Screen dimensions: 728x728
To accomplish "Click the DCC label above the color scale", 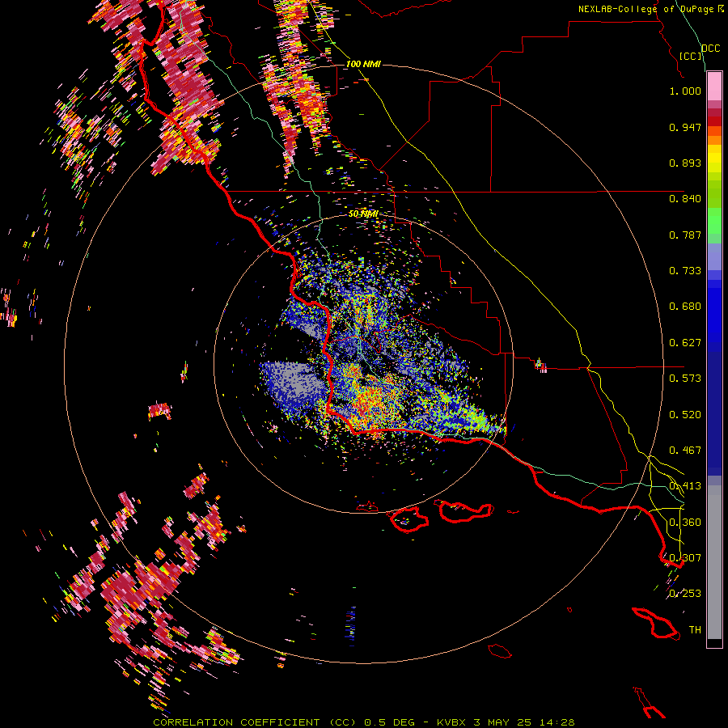I will pyautogui.click(x=711, y=49).
